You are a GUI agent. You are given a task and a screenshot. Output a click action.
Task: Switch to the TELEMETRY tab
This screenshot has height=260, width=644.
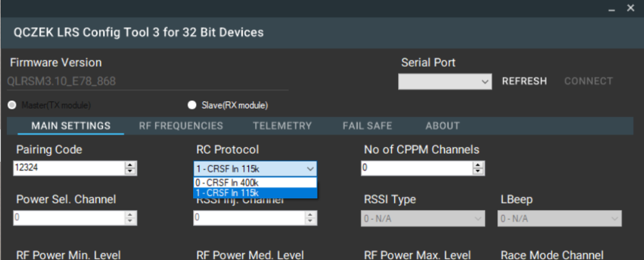[282, 126]
